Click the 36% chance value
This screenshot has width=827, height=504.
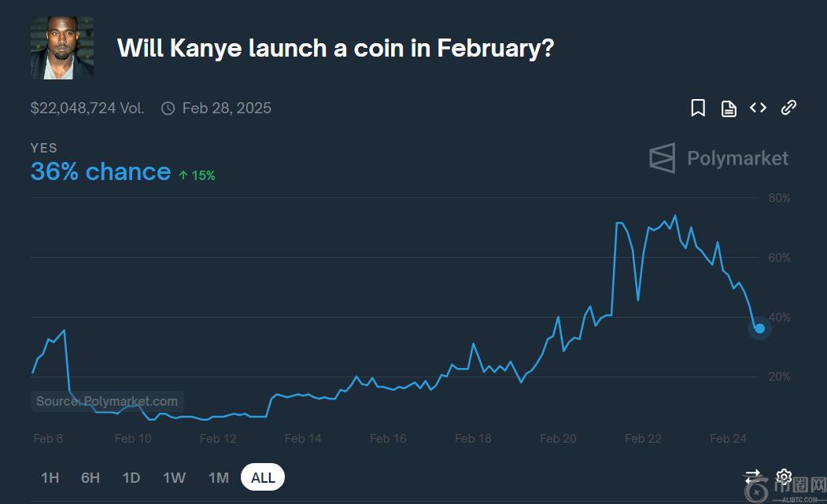[100, 171]
